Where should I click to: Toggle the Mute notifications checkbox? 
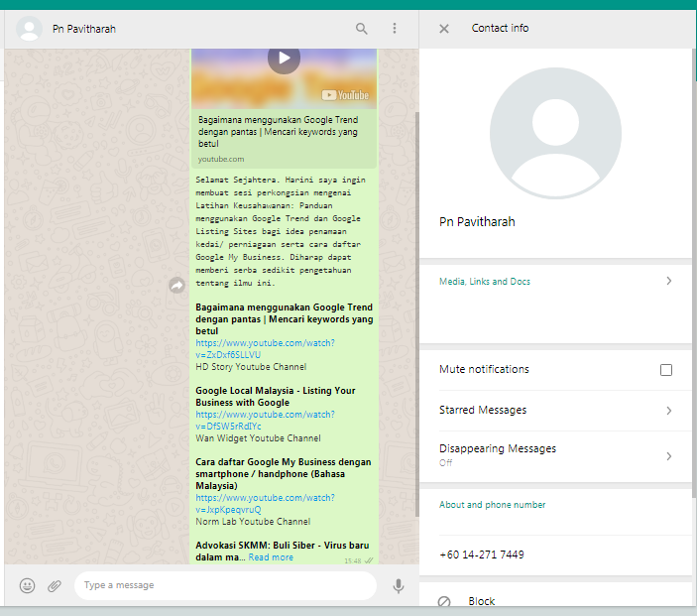click(x=666, y=370)
